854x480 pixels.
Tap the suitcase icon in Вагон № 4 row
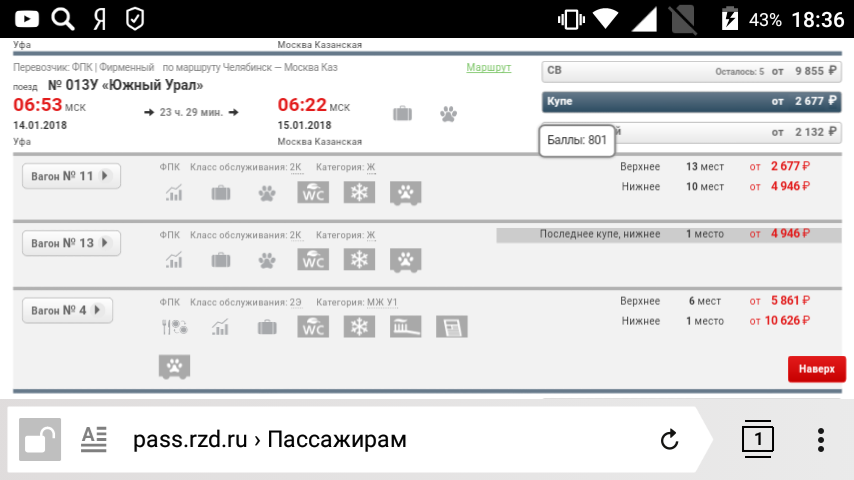tap(266, 327)
